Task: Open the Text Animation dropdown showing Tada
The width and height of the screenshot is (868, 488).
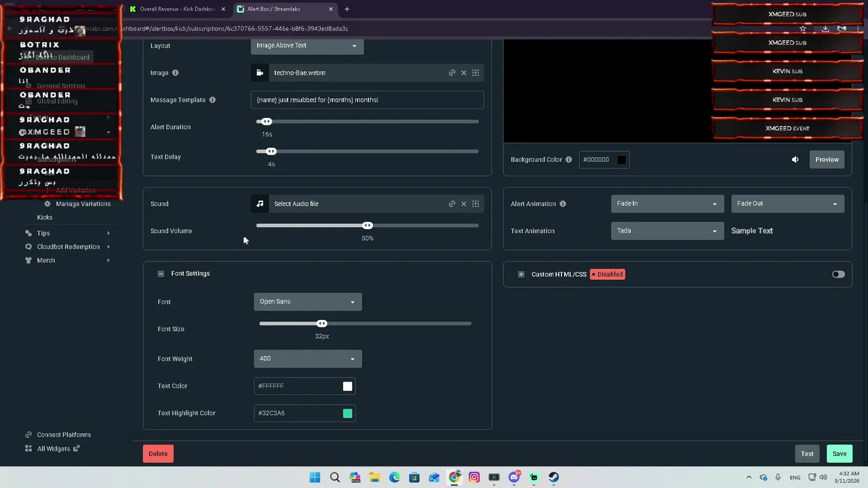Action: (x=667, y=230)
